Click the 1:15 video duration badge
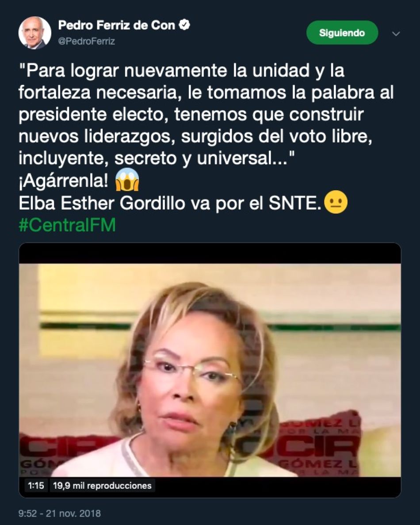The height and width of the screenshot is (525, 420). [36, 486]
